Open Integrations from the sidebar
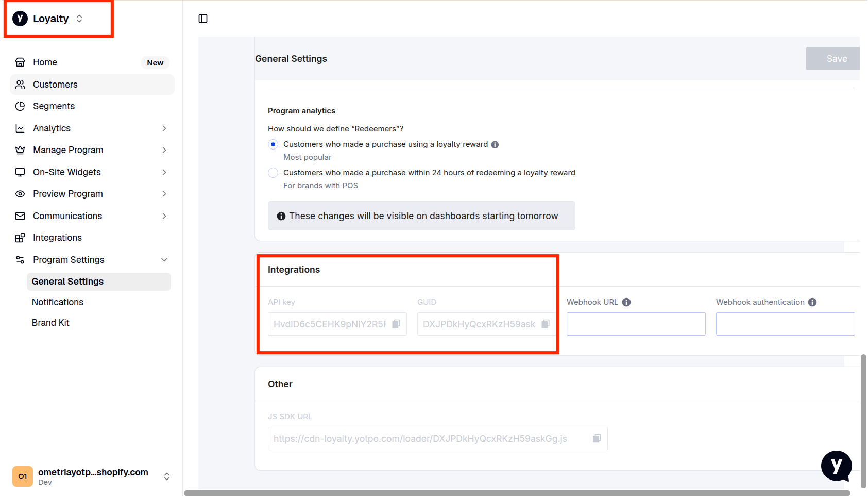This screenshot has height=496, width=868. (92, 238)
